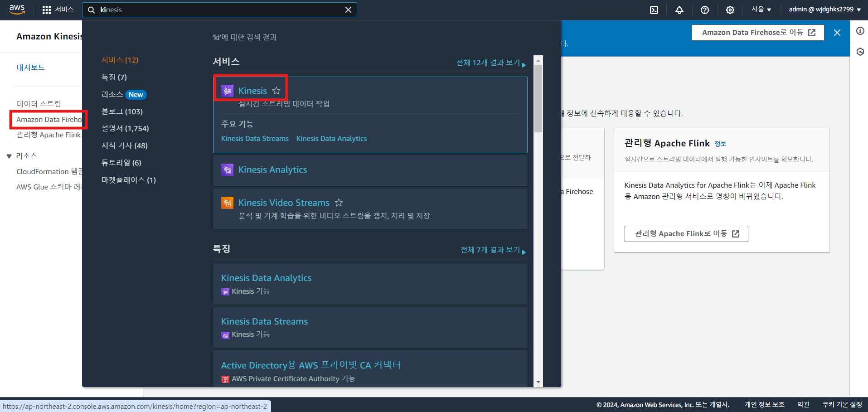The height and width of the screenshot is (412, 868).
Task: Open the info panel icon at right
Action: [x=860, y=31]
